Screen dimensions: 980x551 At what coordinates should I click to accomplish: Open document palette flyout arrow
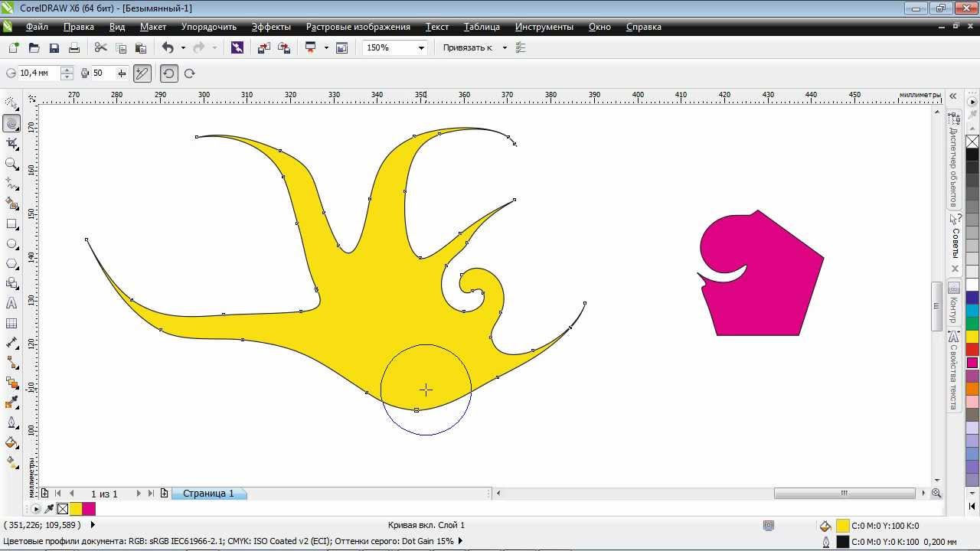point(36,509)
